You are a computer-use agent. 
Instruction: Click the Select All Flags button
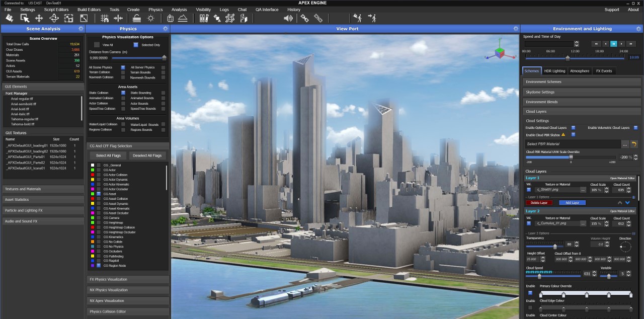(108, 155)
